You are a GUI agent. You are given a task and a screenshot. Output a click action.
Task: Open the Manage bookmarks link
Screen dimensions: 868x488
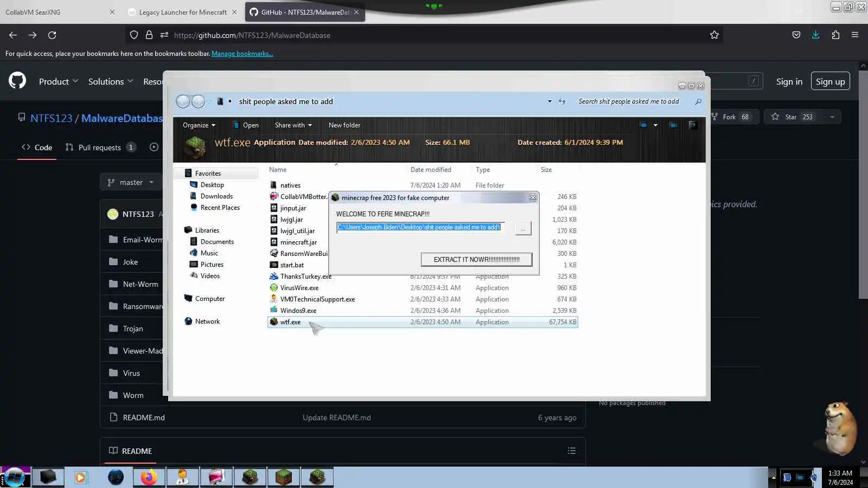(242, 54)
